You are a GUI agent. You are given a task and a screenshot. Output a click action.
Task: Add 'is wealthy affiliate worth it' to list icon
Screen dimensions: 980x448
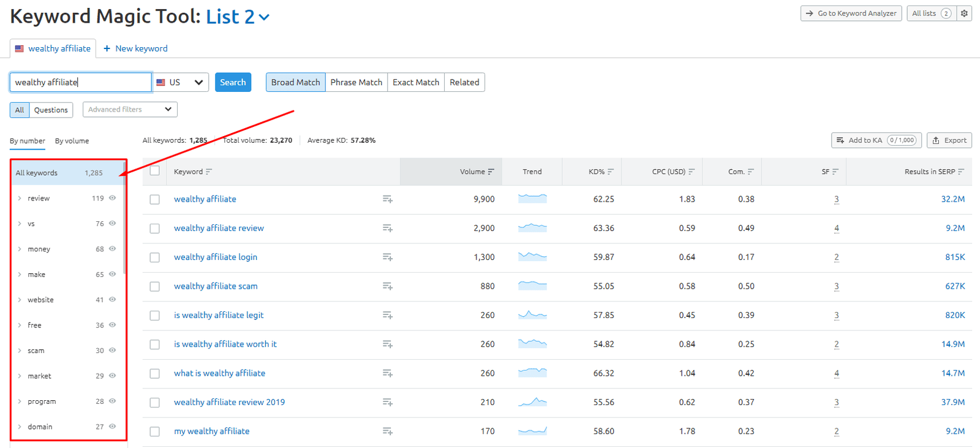(387, 344)
